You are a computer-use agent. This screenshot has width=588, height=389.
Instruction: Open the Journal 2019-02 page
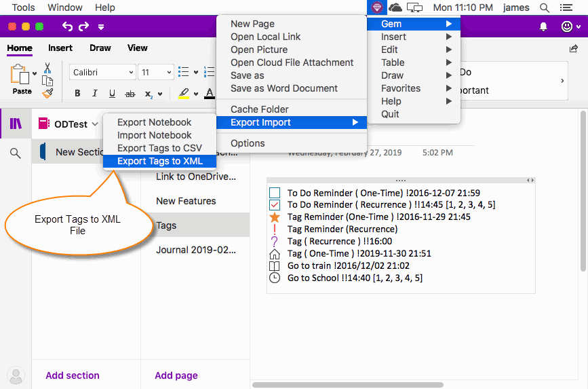coord(195,250)
